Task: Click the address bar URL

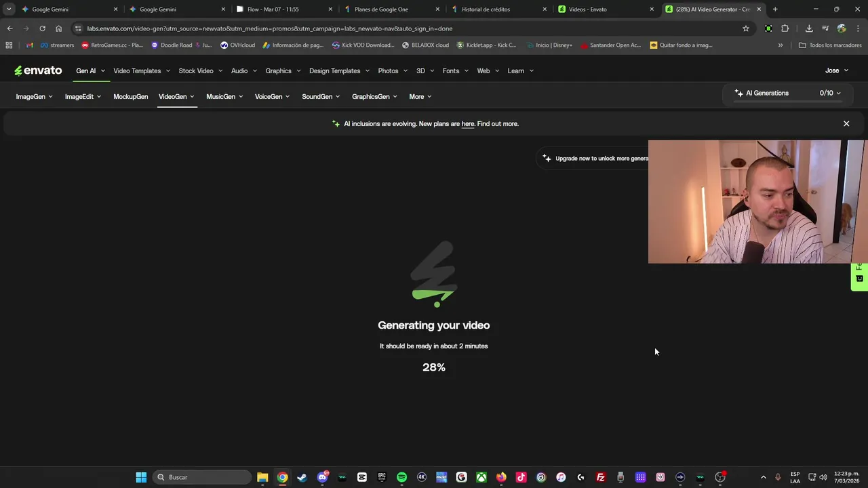Action: click(x=269, y=28)
